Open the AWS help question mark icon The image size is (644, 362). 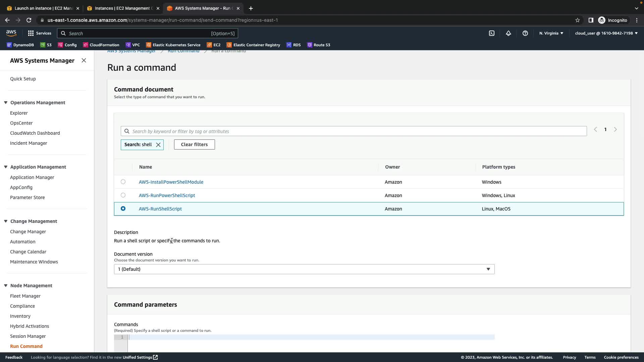(525, 33)
